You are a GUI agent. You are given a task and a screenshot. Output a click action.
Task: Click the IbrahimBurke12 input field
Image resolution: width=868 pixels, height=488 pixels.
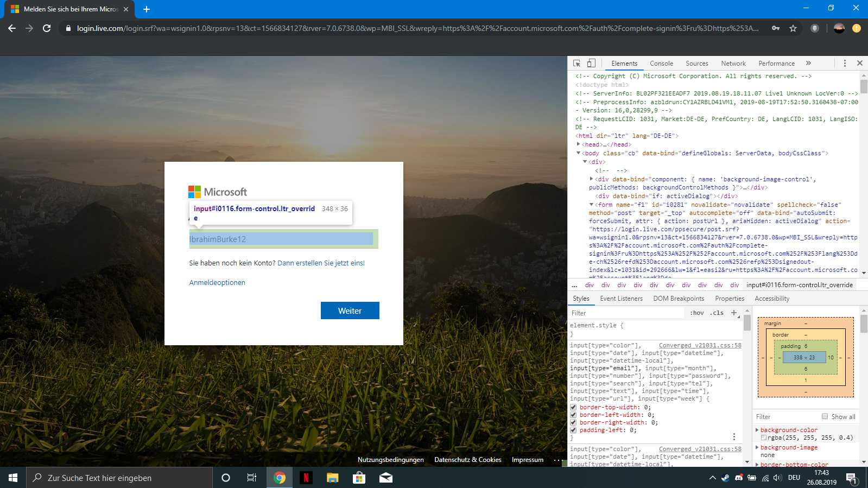pos(283,239)
